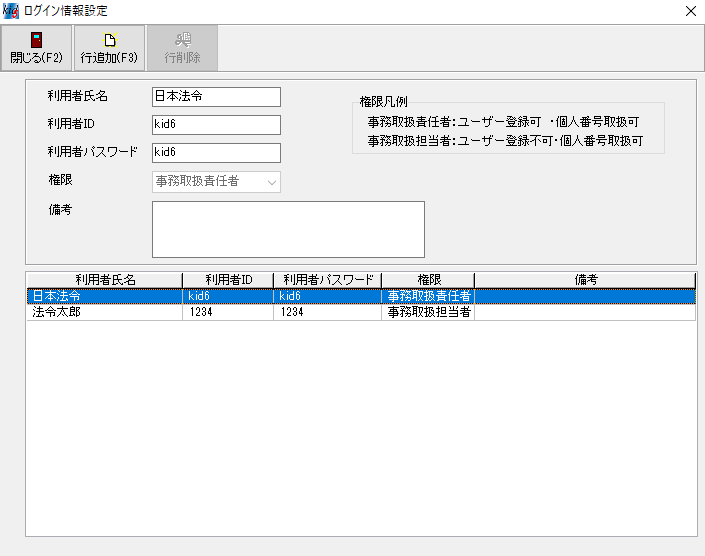This screenshot has width=705, height=556.
Task: Click the 利用者氏名 column header
Action: [104, 280]
